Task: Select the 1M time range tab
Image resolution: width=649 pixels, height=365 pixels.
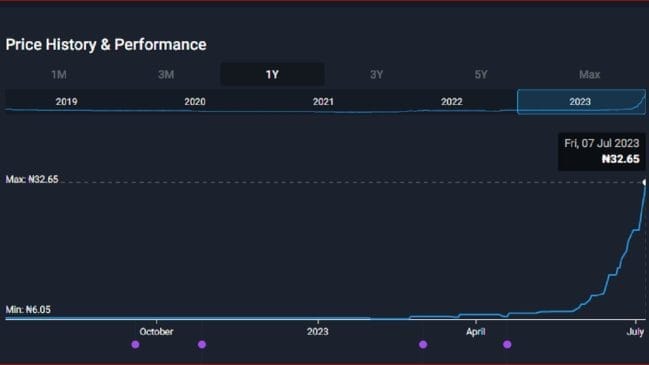Action: 59,74
